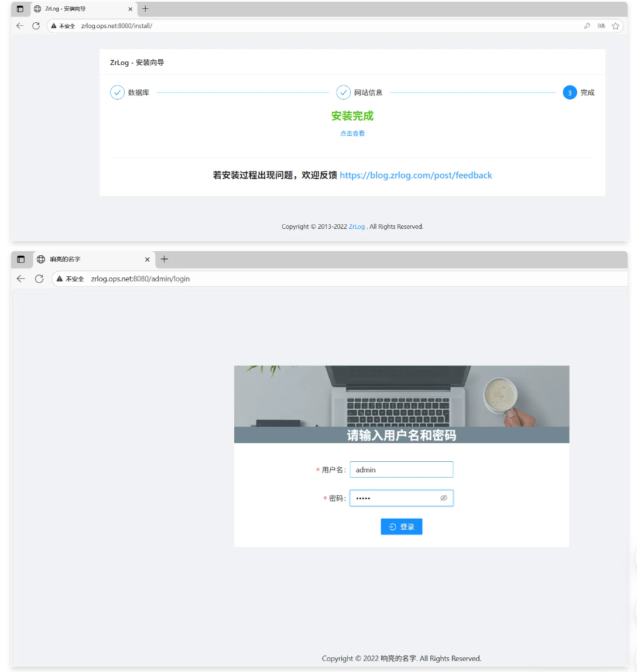The image size is (637, 672).
Task: Click the read aloud icon beside the star
Action: click(601, 26)
